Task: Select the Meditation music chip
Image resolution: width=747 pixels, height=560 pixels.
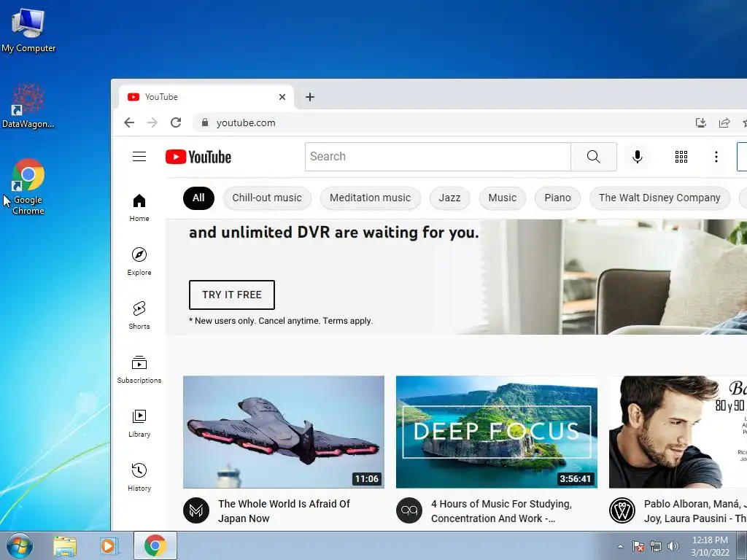Action: (x=370, y=198)
